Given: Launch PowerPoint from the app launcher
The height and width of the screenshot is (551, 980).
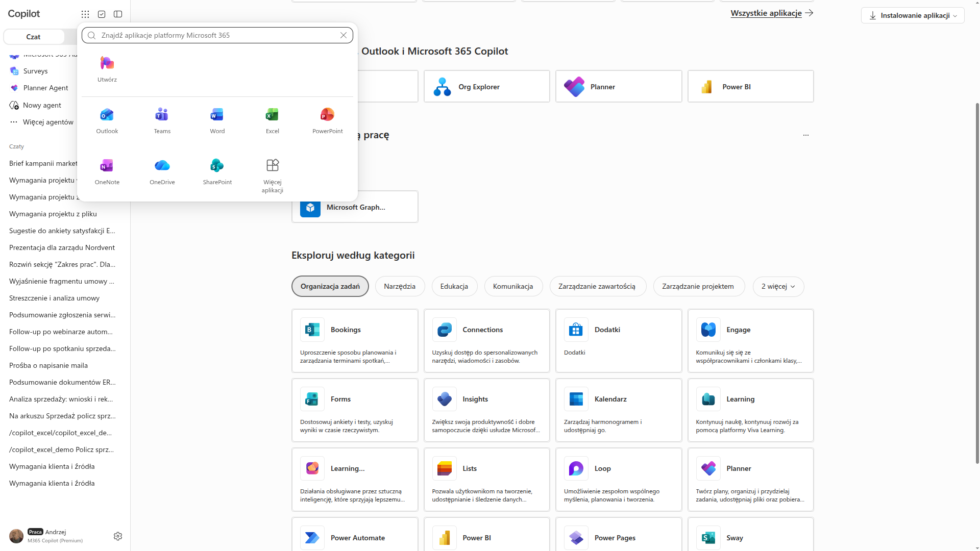Looking at the screenshot, I should coord(328,121).
